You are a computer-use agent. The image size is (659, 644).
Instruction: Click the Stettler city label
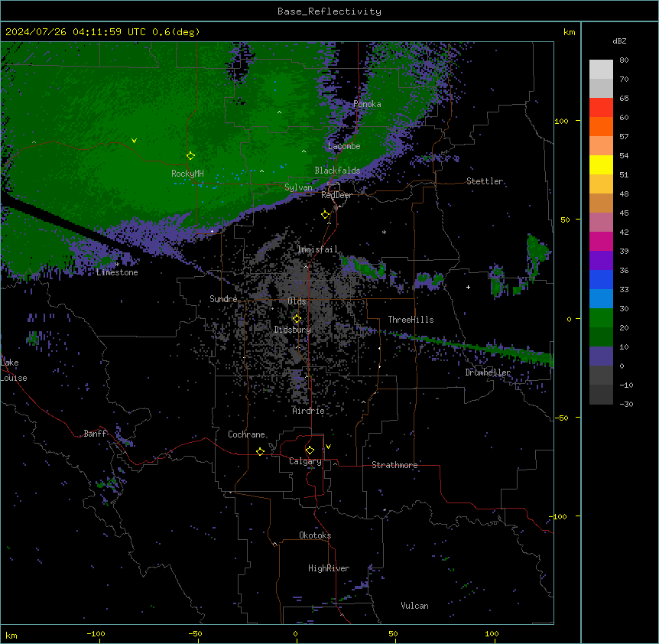click(485, 181)
